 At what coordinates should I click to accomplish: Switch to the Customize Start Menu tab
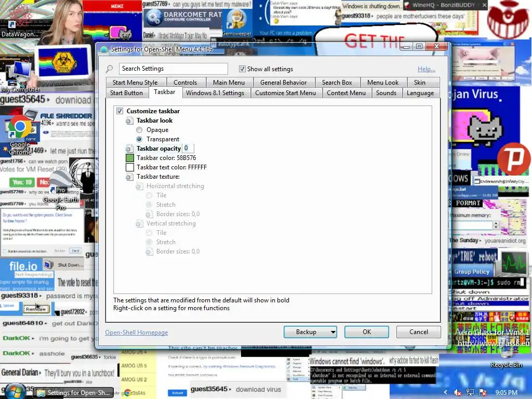285,93
